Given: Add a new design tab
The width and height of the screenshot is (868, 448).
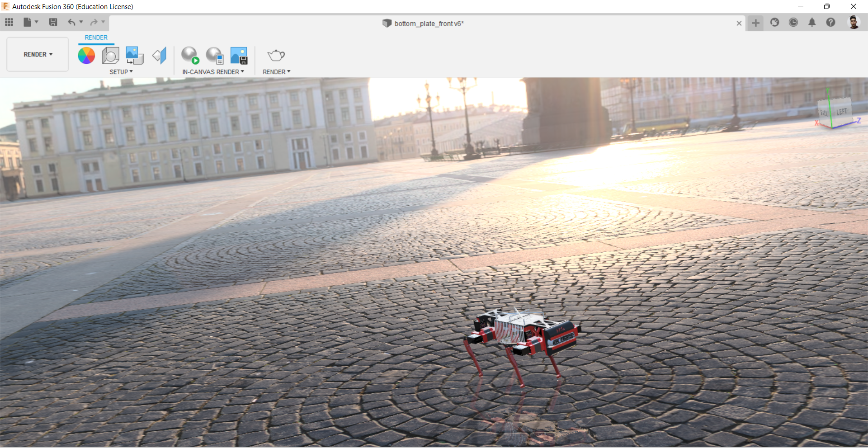Looking at the screenshot, I should point(755,23).
